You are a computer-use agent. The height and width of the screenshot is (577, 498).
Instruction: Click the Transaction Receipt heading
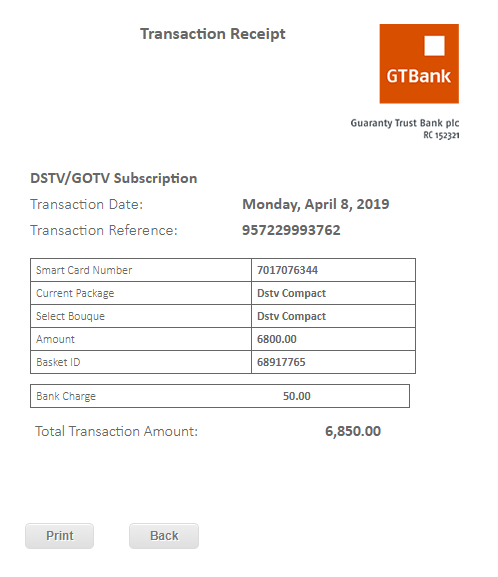click(213, 34)
